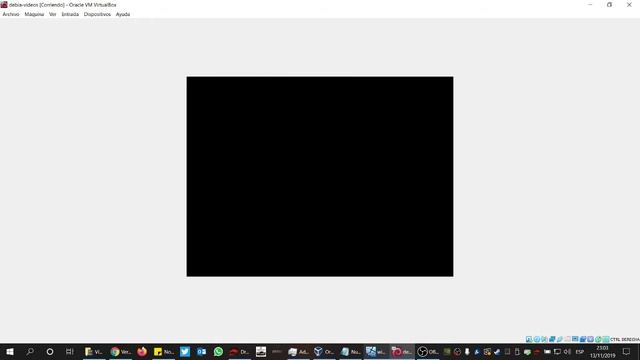
Task: Open Task View on the taskbar
Action: 69,351
